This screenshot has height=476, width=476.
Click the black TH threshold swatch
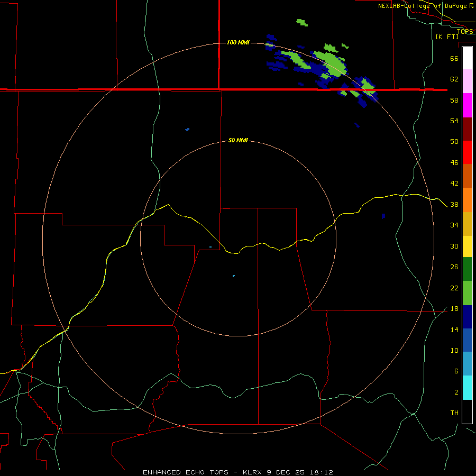tap(467, 411)
